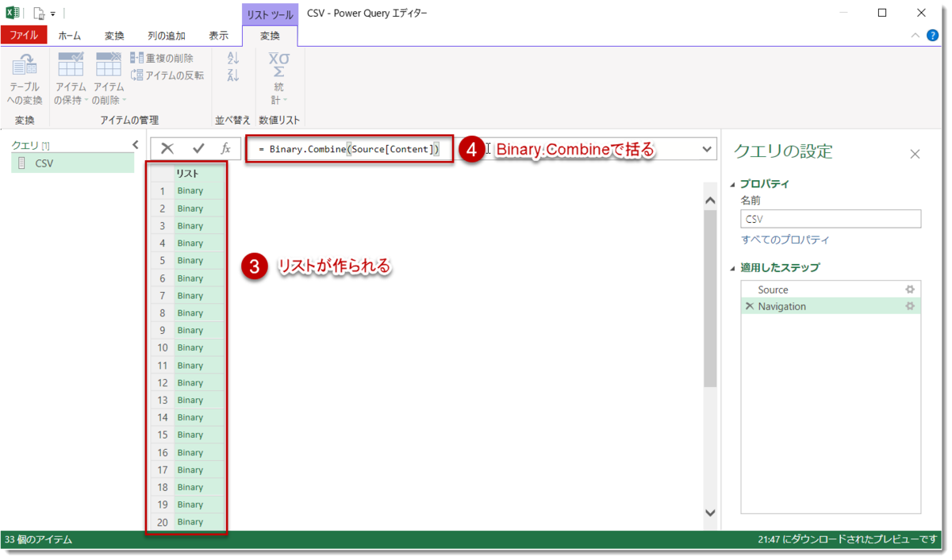This screenshot has width=952, height=560.
Task: Click the リスト column header
Action: click(200, 173)
